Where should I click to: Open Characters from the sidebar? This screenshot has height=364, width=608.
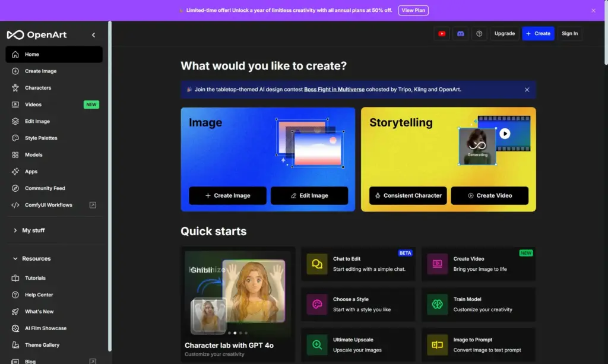click(54, 88)
